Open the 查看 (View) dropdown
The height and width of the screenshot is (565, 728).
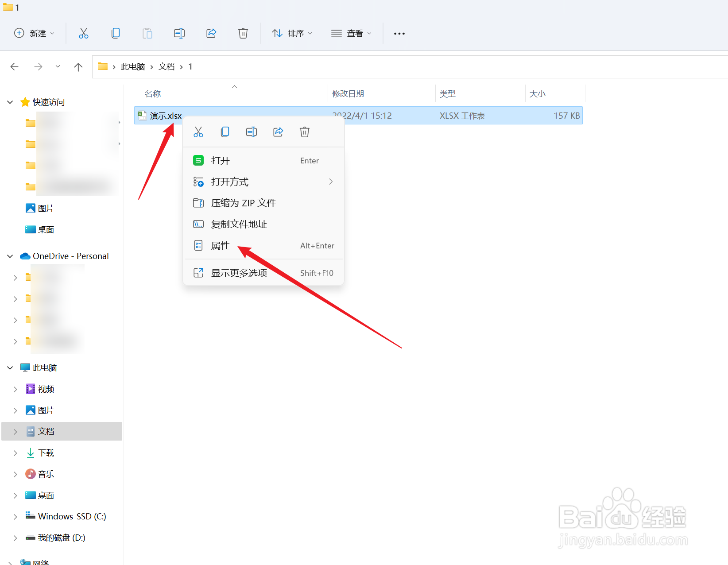[x=352, y=33]
